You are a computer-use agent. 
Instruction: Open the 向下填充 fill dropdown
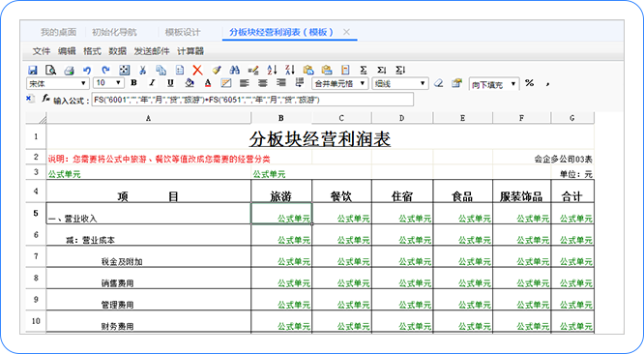[494, 84]
